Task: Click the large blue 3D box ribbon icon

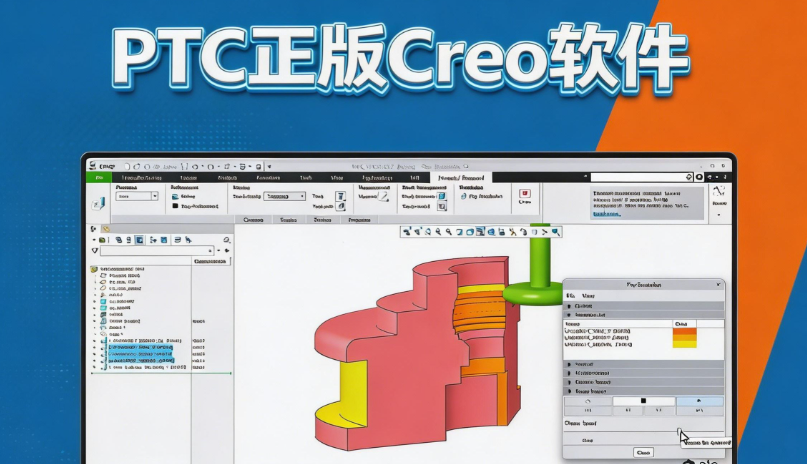Action: click(x=98, y=204)
